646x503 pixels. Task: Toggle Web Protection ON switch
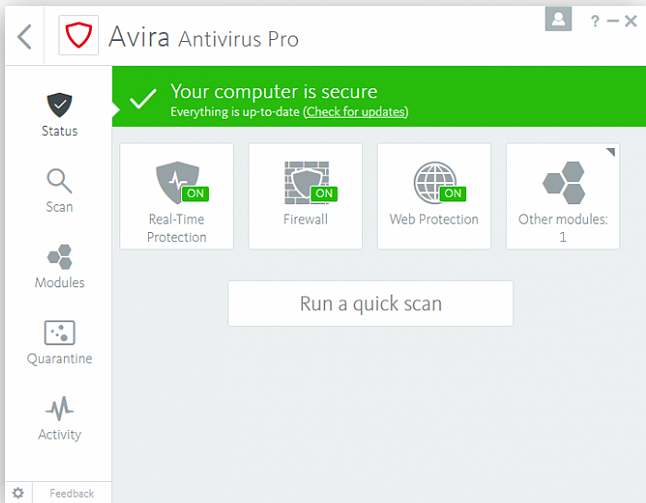tap(452, 193)
